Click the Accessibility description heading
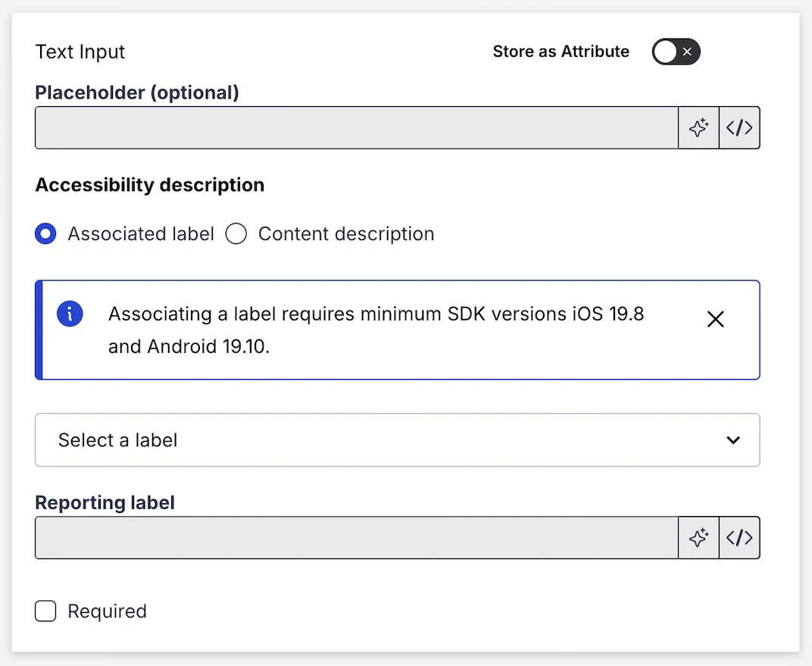The image size is (812, 666). pyautogui.click(x=150, y=186)
